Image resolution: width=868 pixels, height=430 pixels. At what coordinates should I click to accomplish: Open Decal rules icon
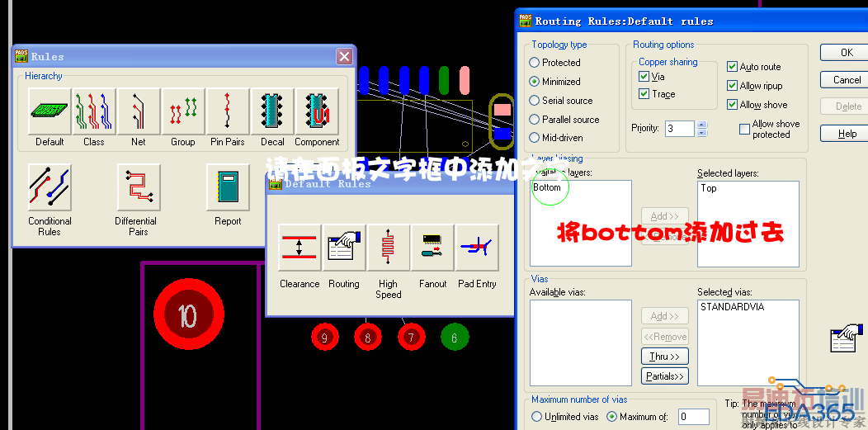tap(272, 111)
